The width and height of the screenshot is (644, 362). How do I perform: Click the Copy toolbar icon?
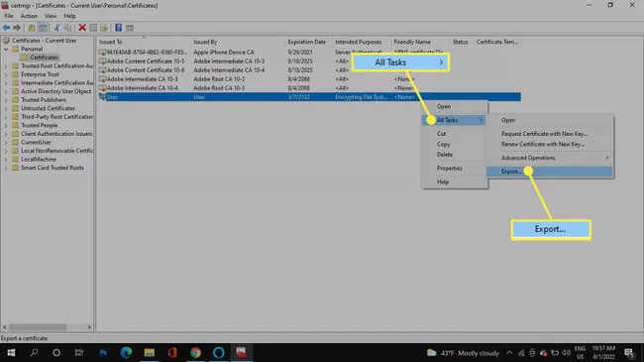click(x=67, y=28)
